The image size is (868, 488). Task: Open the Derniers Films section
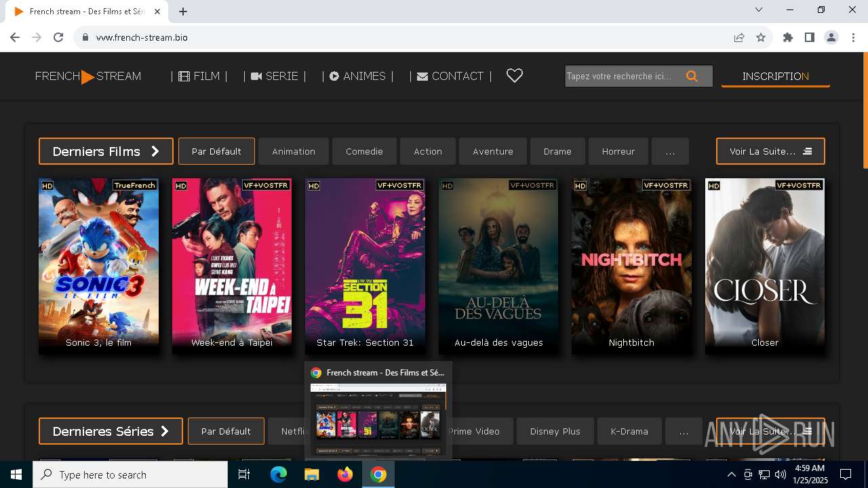[x=106, y=151]
